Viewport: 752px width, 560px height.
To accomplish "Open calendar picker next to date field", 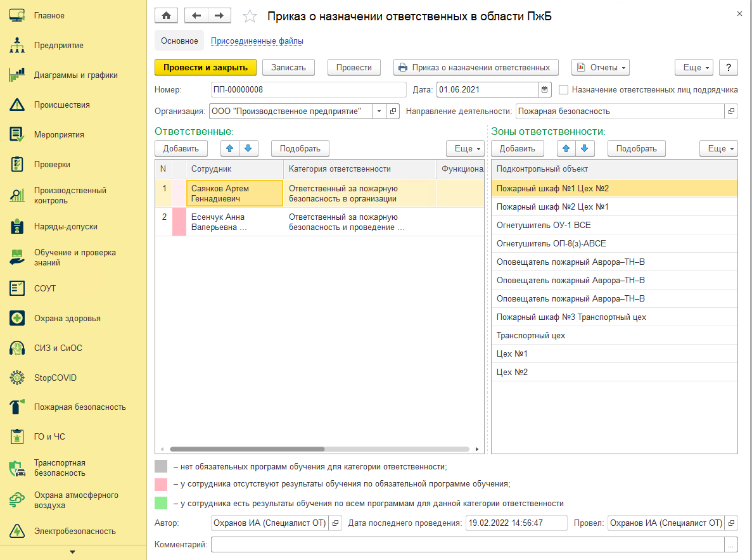I will pos(545,90).
